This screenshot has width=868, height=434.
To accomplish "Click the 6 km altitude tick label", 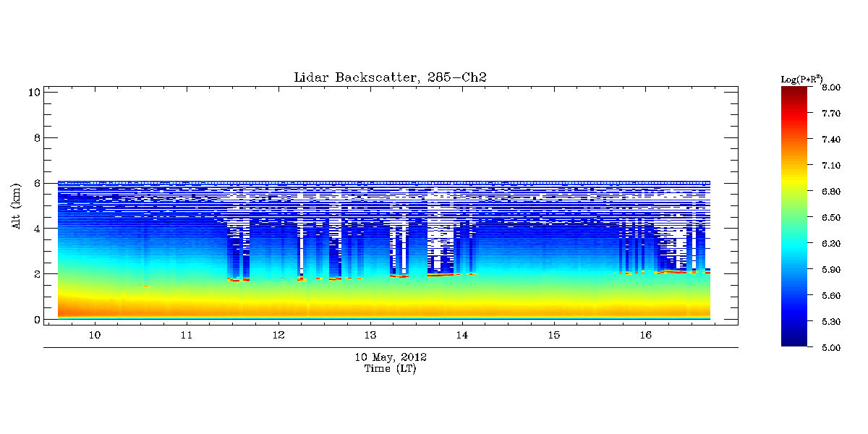I will (35, 183).
